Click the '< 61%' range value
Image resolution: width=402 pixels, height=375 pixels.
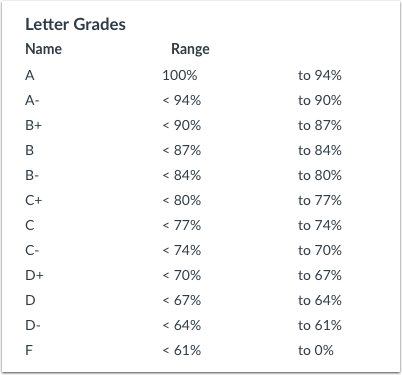pos(182,350)
